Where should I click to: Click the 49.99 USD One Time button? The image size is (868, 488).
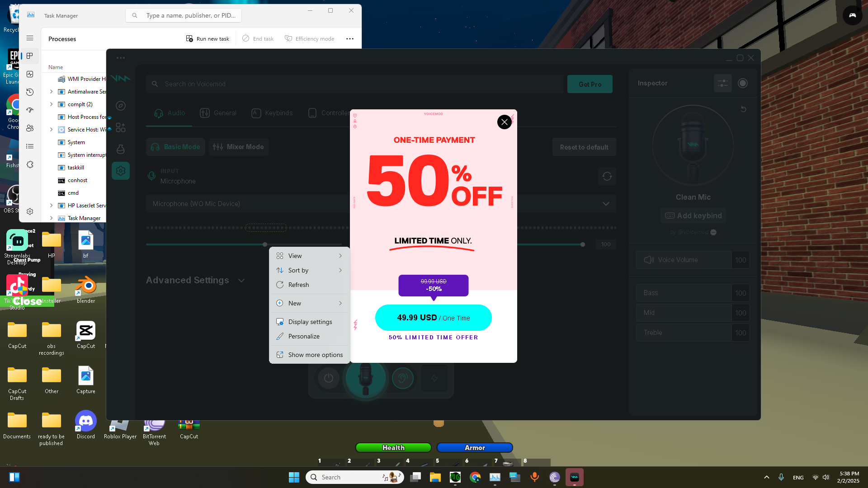[x=433, y=318]
